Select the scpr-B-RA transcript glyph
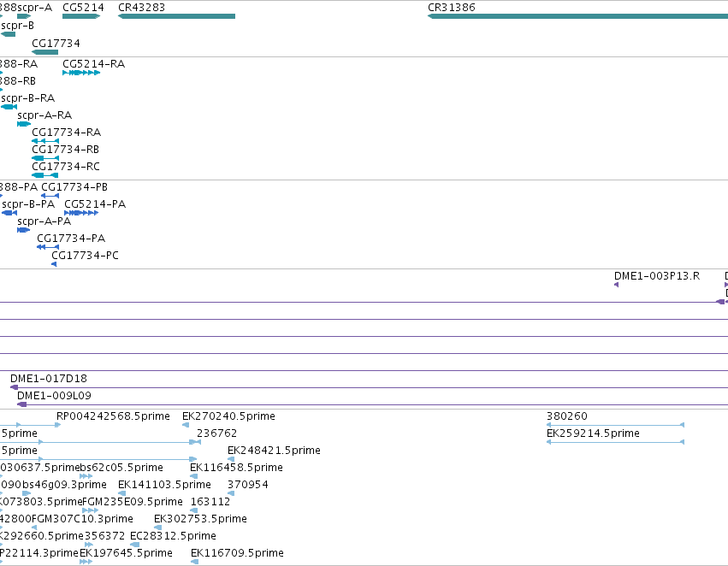The image size is (728, 566). 9,107
